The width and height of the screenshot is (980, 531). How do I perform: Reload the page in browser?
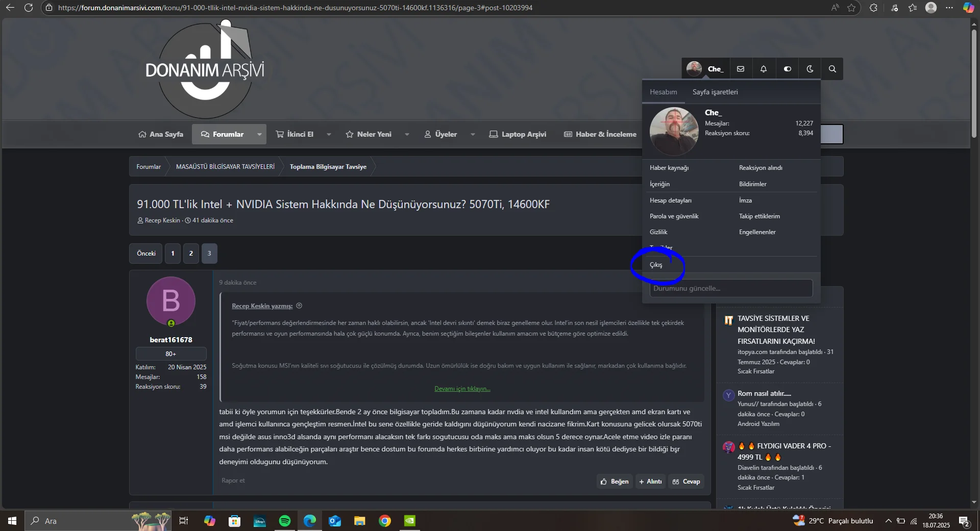(29, 8)
